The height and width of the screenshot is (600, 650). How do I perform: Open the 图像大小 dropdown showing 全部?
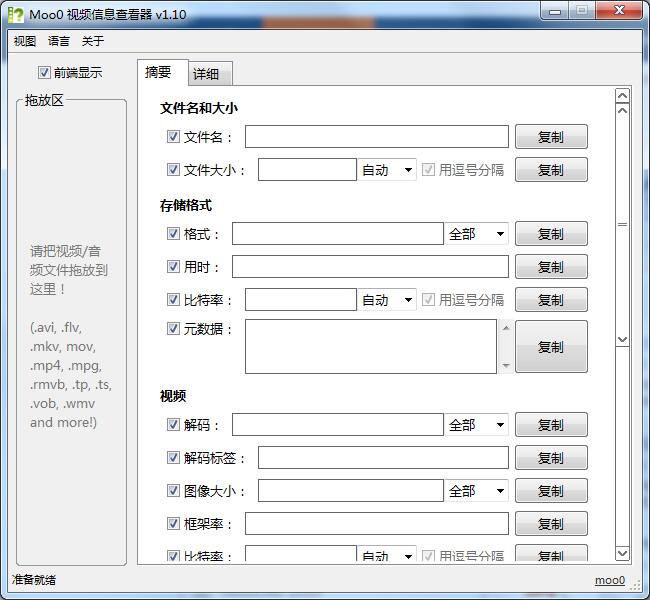(x=476, y=491)
